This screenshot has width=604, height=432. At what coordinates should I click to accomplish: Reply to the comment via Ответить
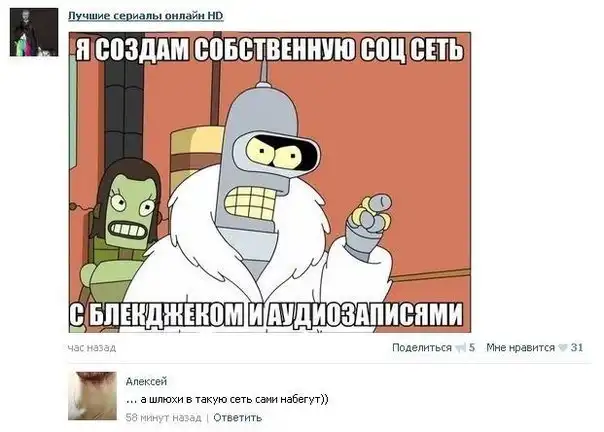pyautogui.click(x=237, y=418)
